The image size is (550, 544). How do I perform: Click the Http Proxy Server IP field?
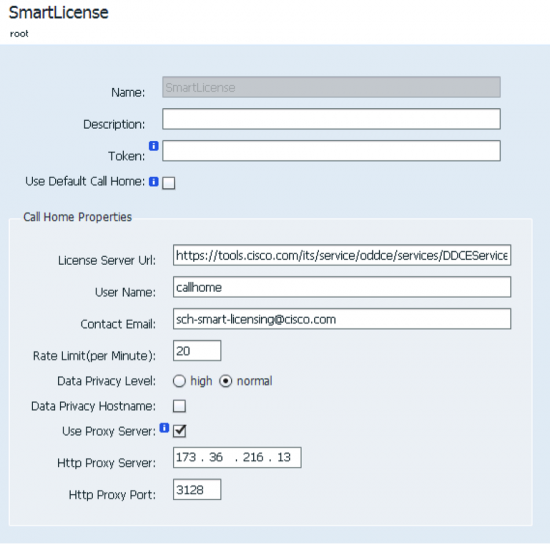click(x=237, y=457)
